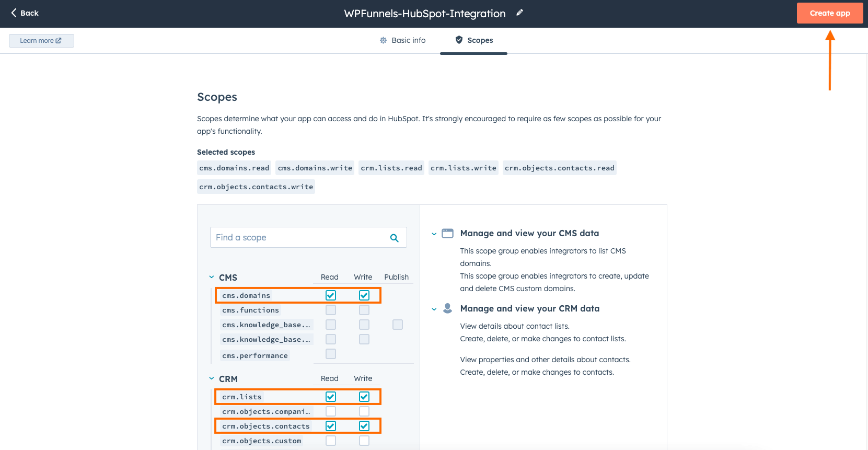Open the Learn more link

pyautogui.click(x=41, y=41)
